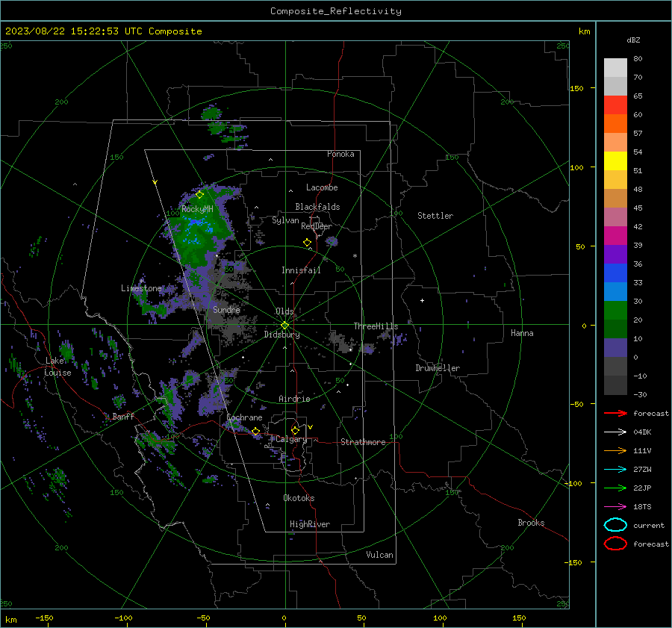
Task: Click the magenta 18TS arrow icon
Action: [615, 507]
